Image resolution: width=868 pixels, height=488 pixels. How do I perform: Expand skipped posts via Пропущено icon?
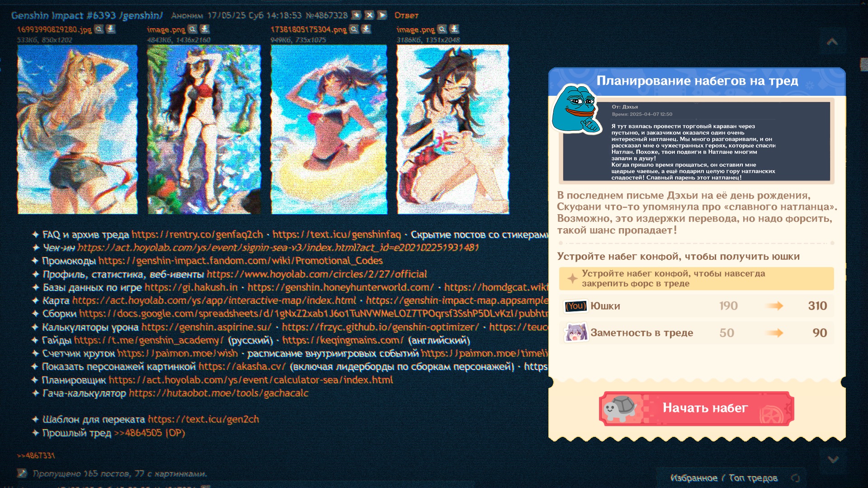[x=22, y=474]
